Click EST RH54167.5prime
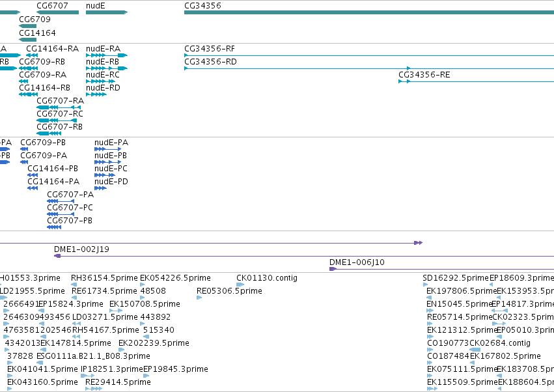Viewport: 554px width, 392px height. pos(77,337)
